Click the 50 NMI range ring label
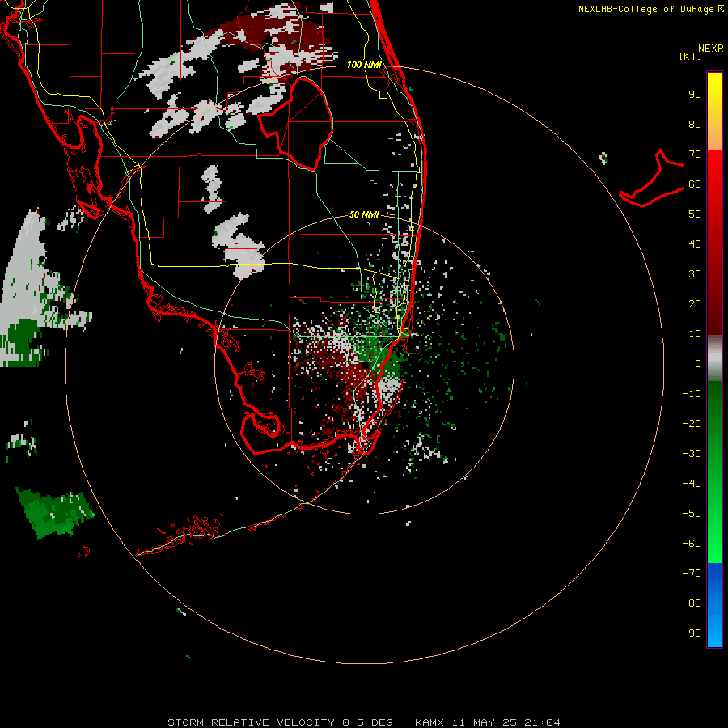The image size is (728, 728). click(364, 214)
